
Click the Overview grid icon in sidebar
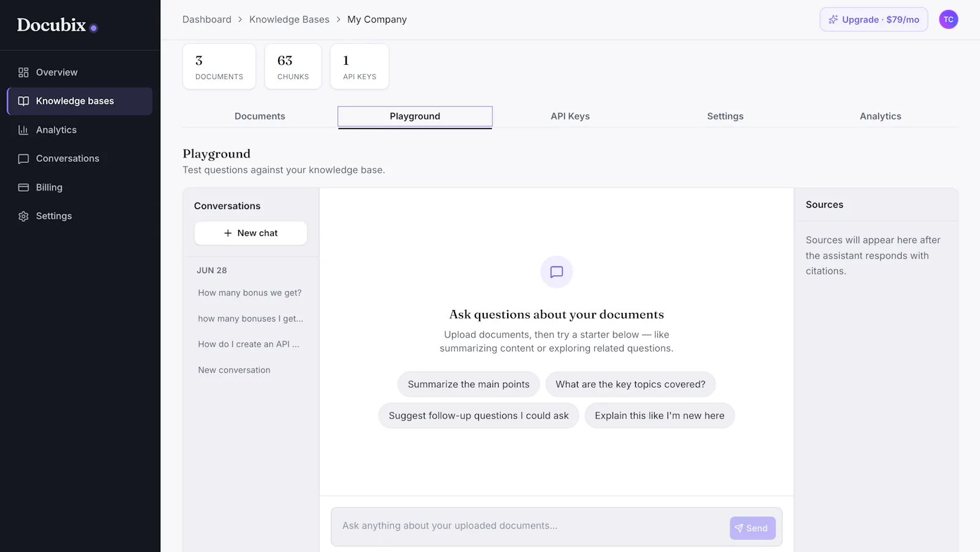tap(23, 72)
